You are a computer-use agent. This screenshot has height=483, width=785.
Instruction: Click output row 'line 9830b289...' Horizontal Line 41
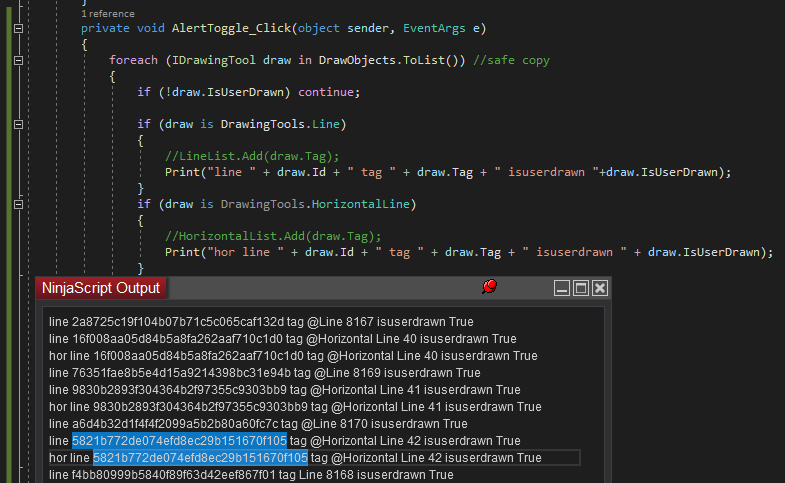coord(284,390)
